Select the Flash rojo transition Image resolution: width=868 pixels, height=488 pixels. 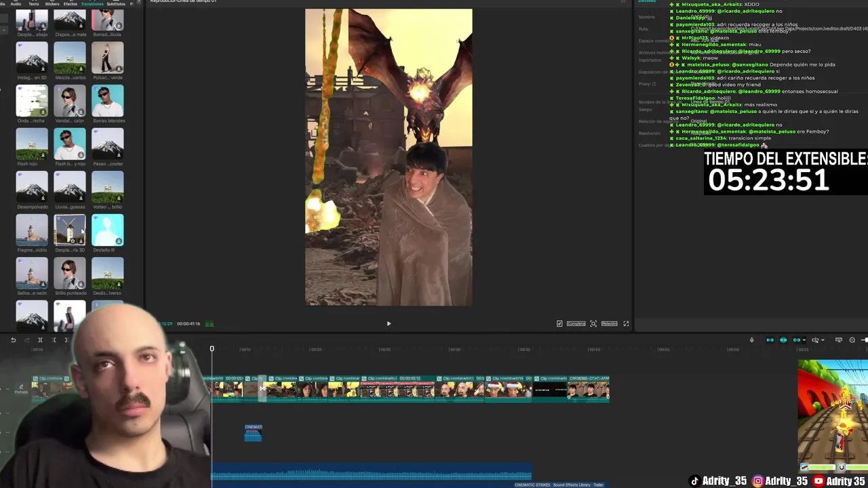(32, 144)
